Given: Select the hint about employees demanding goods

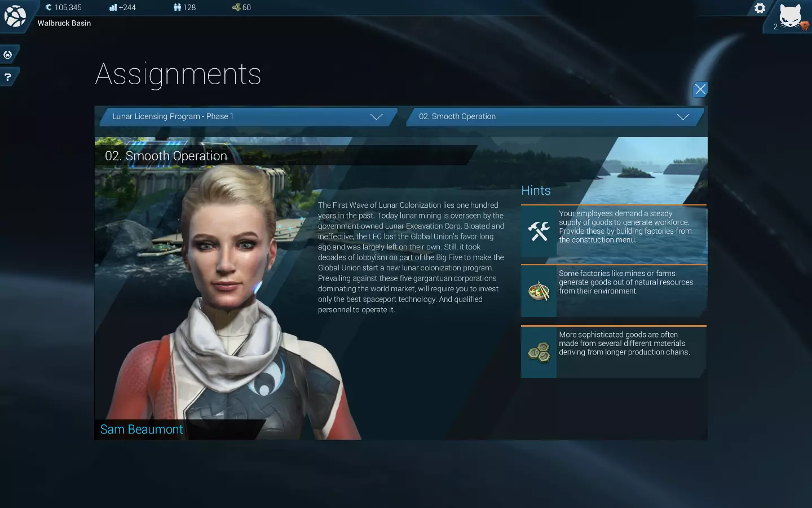Looking at the screenshot, I should click(614, 231).
